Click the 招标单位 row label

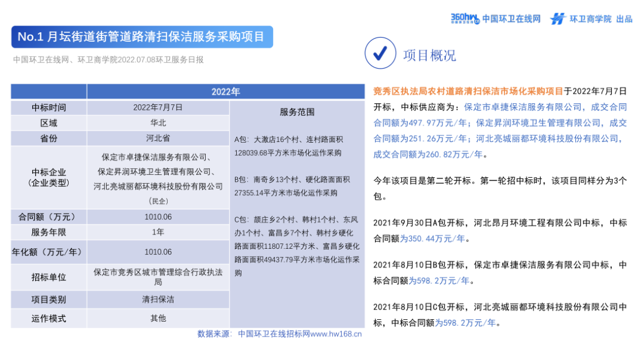click(49, 277)
